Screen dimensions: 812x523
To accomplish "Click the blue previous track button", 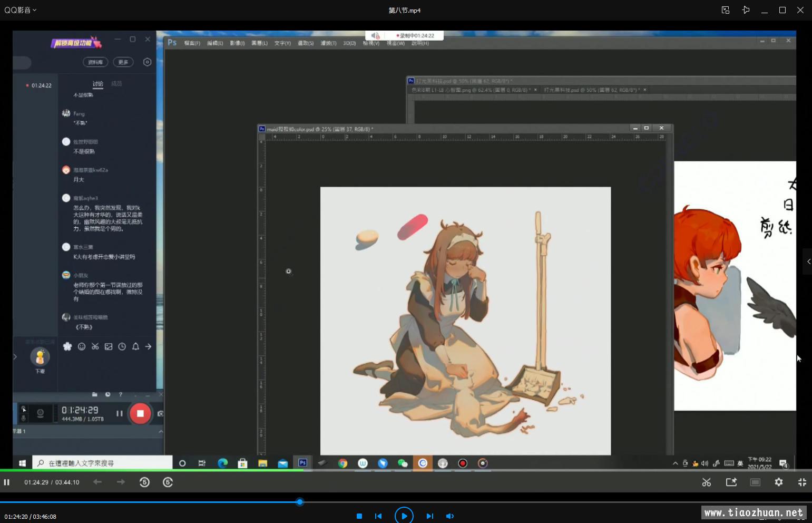I will click(378, 516).
